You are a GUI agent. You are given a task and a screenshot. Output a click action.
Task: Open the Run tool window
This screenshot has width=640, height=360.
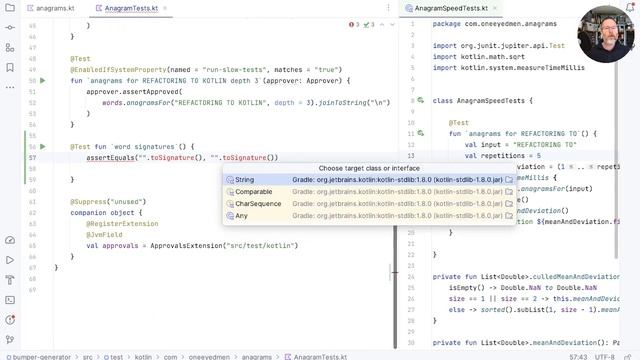pos(10,260)
